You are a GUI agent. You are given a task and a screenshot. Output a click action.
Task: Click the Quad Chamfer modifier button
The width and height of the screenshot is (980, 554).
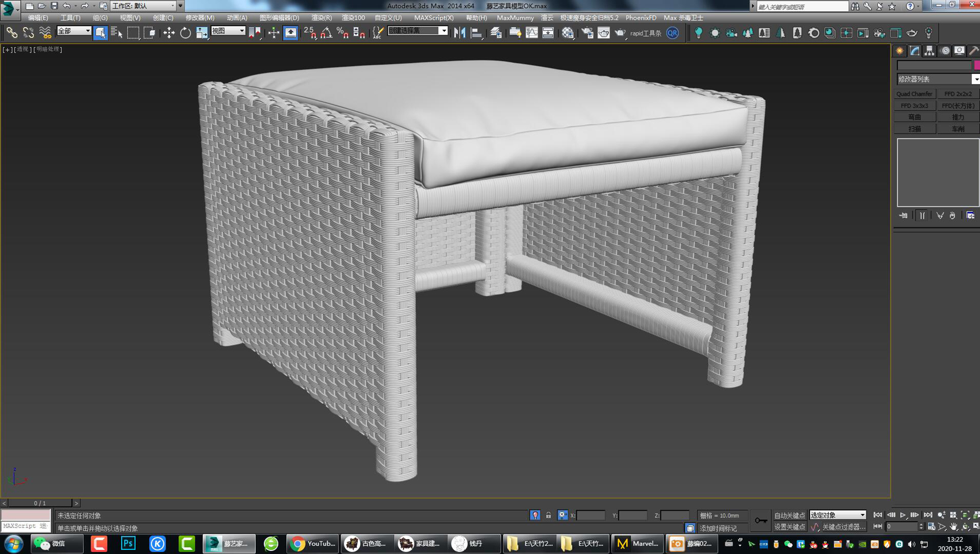[914, 93]
